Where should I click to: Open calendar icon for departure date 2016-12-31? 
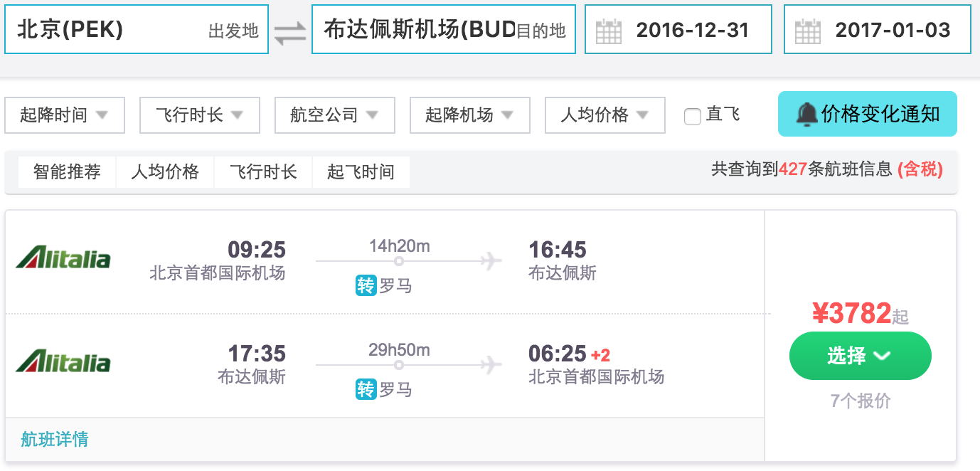point(609,31)
